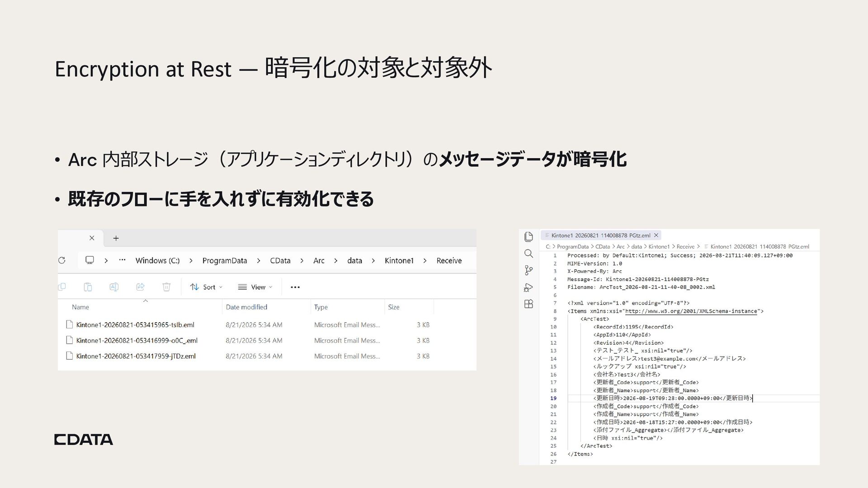
Task: Open the Sort dropdown
Action: pos(206,287)
